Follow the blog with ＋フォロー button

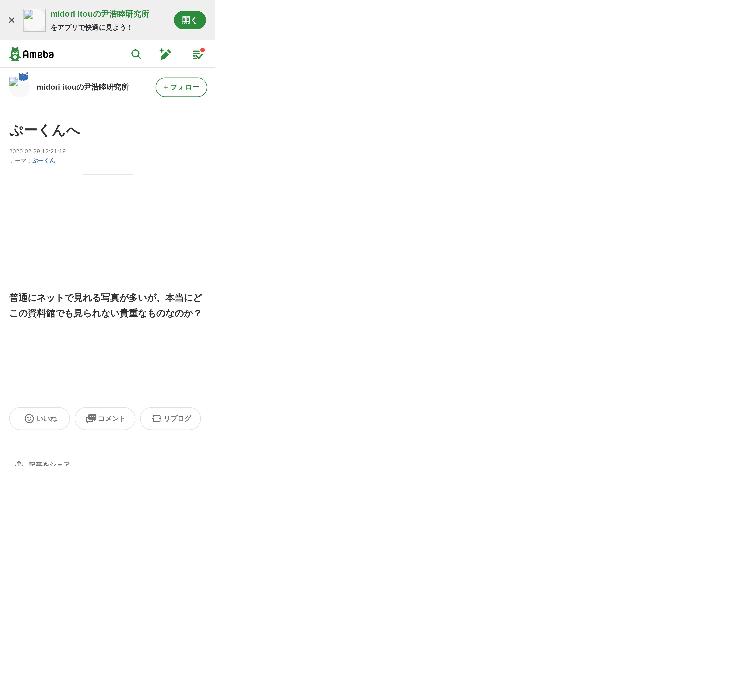(x=181, y=87)
